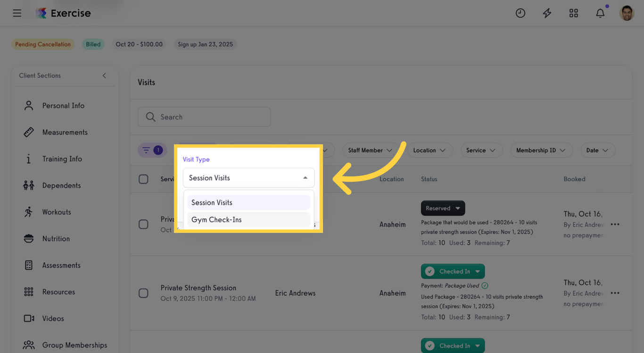Click the Dependents people icon
The image size is (644, 353).
coord(29,185)
